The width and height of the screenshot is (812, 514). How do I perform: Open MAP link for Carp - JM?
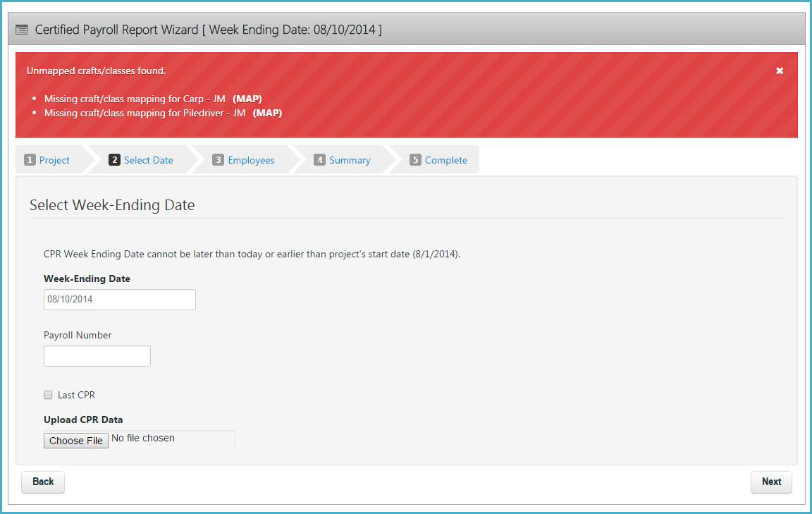click(247, 99)
